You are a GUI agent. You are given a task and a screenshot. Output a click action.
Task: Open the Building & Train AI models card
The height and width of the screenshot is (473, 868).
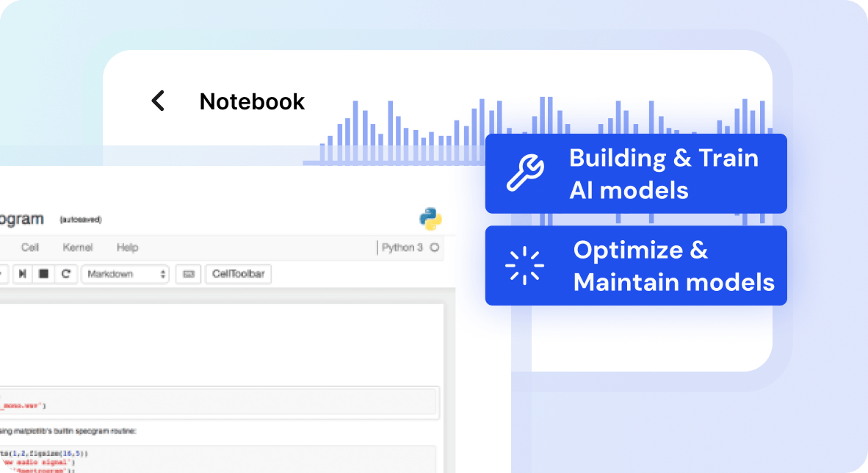point(636,173)
